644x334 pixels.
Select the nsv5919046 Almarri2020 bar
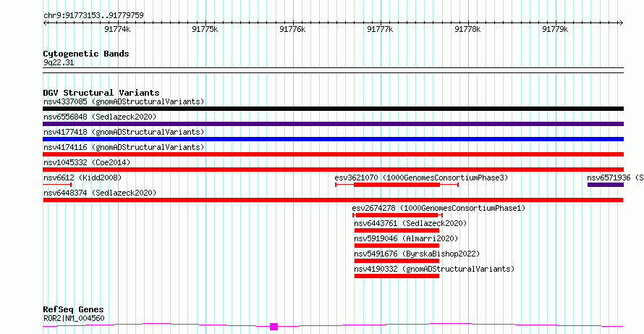[397, 246]
